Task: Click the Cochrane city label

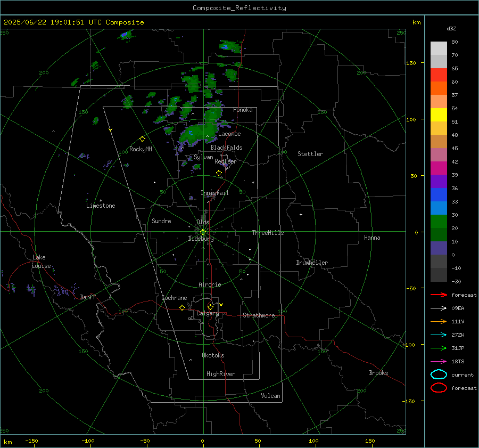Action: click(x=174, y=298)
